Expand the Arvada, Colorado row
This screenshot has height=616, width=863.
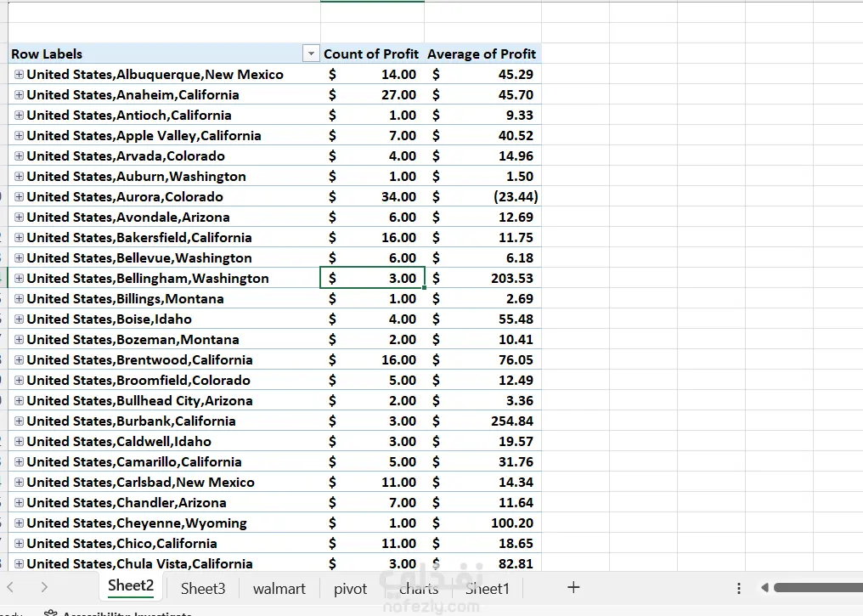pyautogui.click(x=19, y=155)
